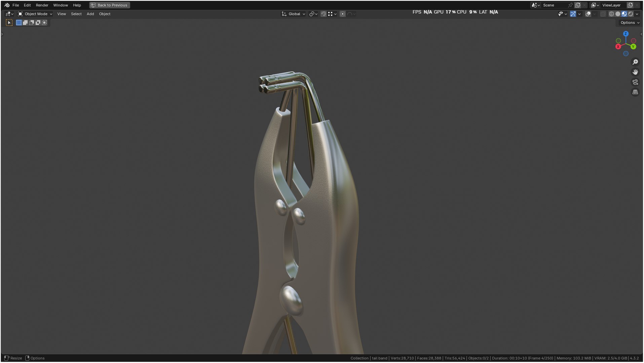Open the Window menu
The width and height of the screenshot is (644, 363).
61,5
